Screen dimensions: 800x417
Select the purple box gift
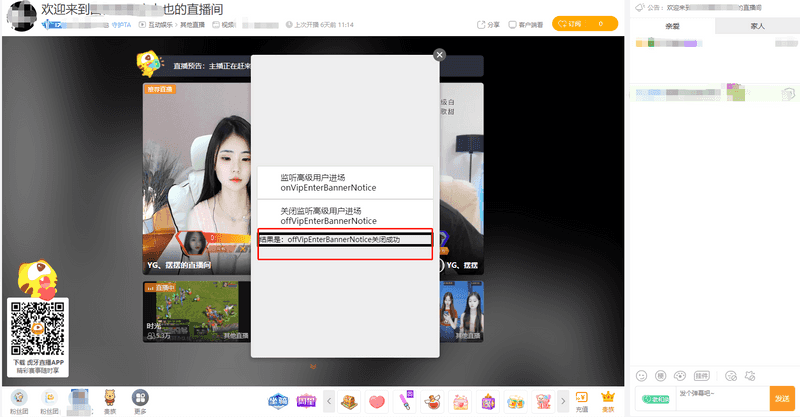click(x=488, y=402)
